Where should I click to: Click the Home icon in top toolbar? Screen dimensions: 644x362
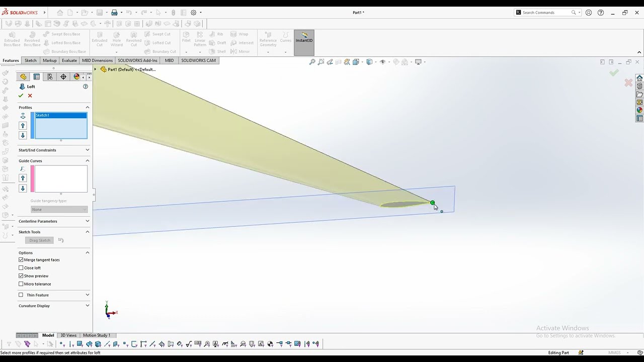pyautogui.click(x=60, y=13)
